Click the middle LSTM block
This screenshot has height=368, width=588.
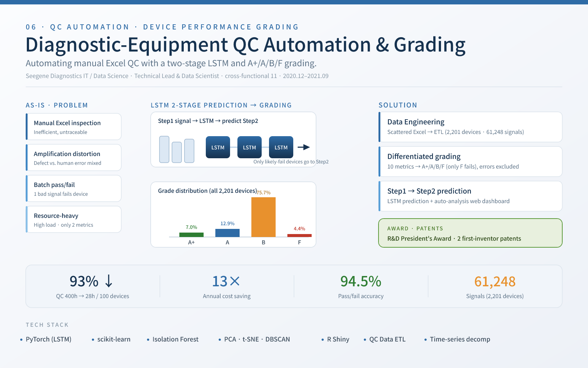click(x=250, y=147)
